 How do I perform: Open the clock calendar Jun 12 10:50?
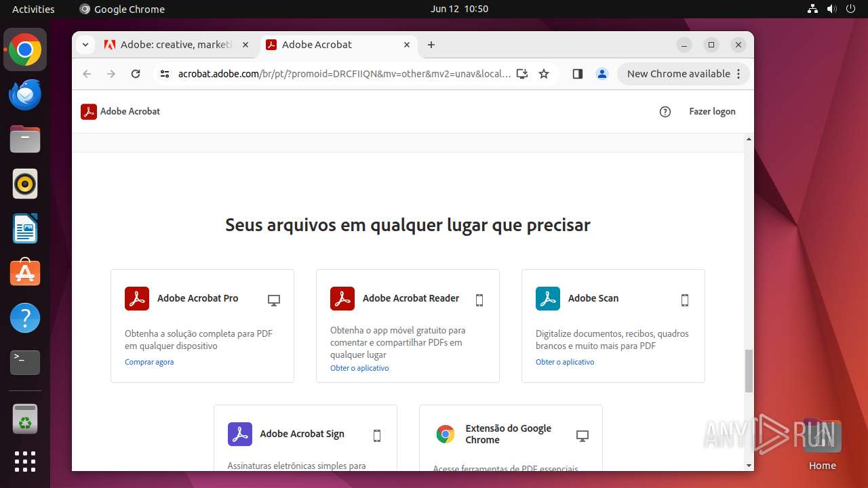[459, 9]
